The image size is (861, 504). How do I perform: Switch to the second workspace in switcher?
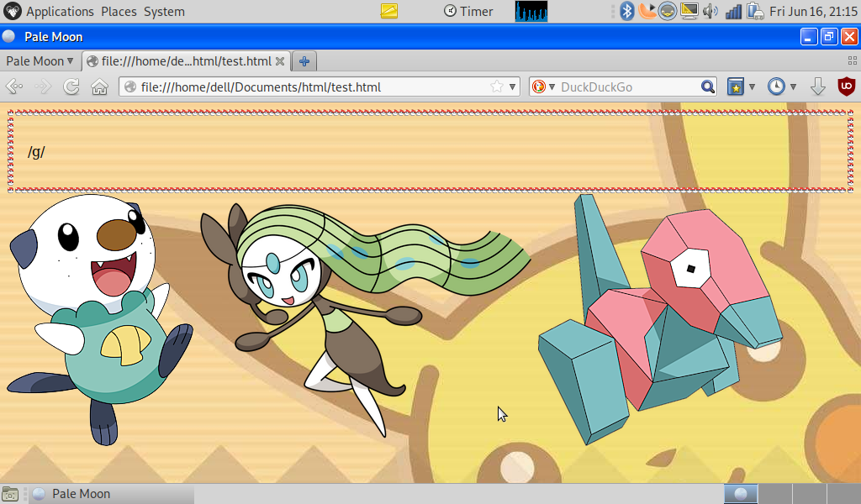pyautogui.click(x=774, y=494)
